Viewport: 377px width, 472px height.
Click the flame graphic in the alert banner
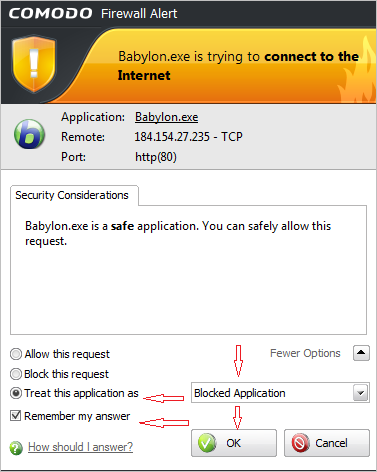(x=357, y=73)
